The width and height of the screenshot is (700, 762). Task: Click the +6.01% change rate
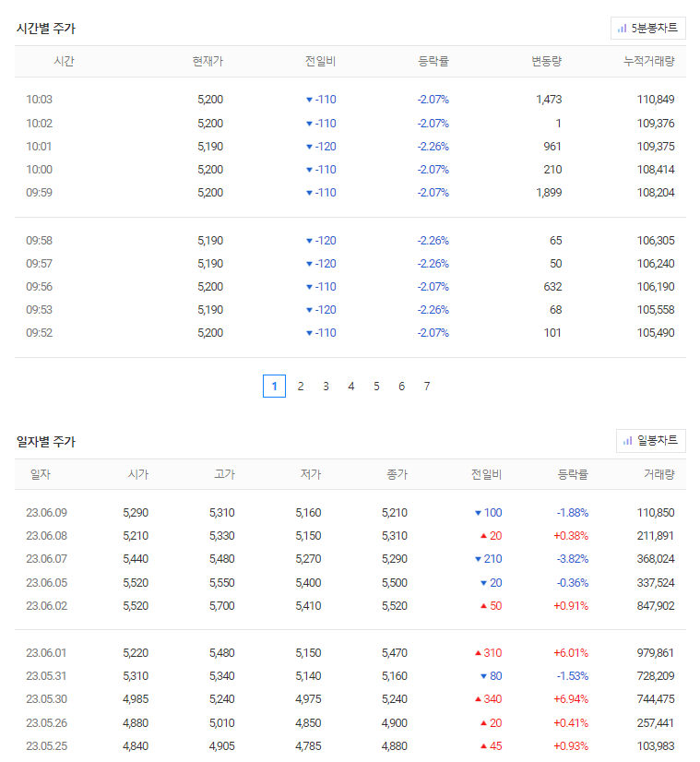pyautogui.click(x=571, y=652)
